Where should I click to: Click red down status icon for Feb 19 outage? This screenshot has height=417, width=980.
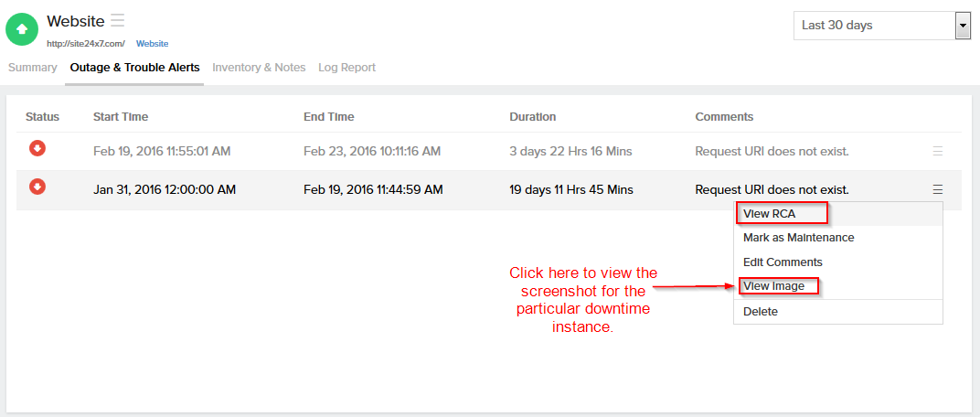click(x=37, y=149)
